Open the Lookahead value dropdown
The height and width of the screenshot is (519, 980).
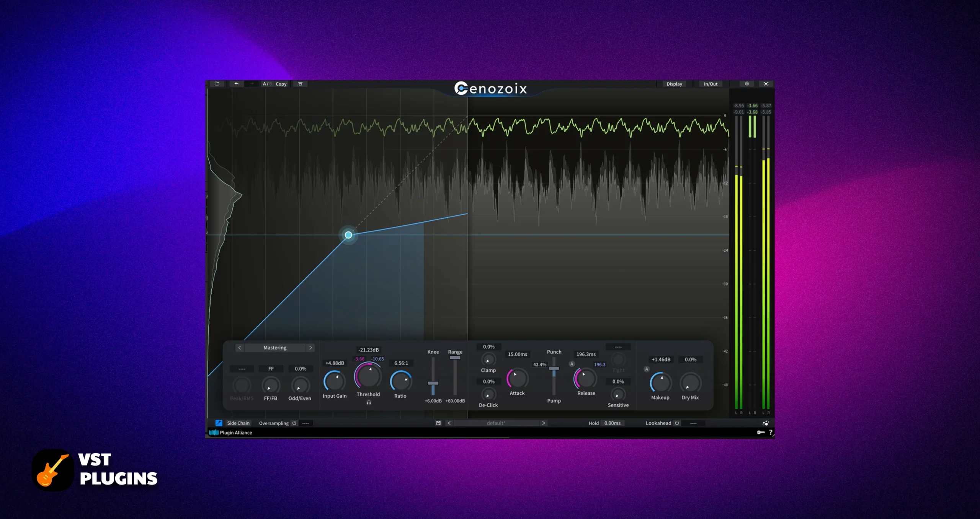pos(693,423)
